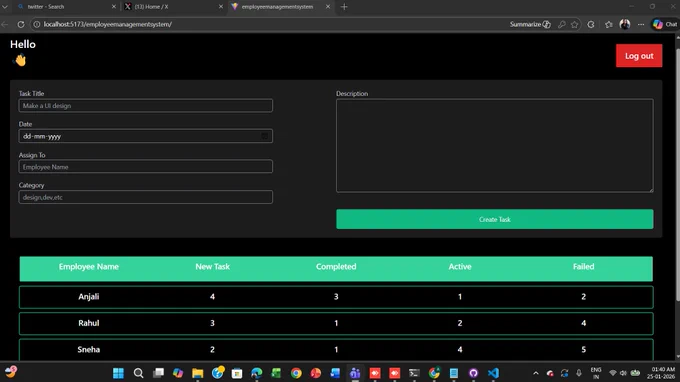Click the green Create Task button

[494, 219]
